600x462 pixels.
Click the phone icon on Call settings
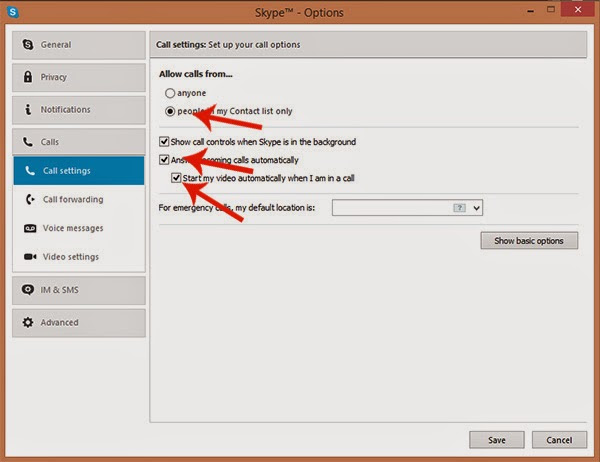pyautogui.click(x=30, y=170)
